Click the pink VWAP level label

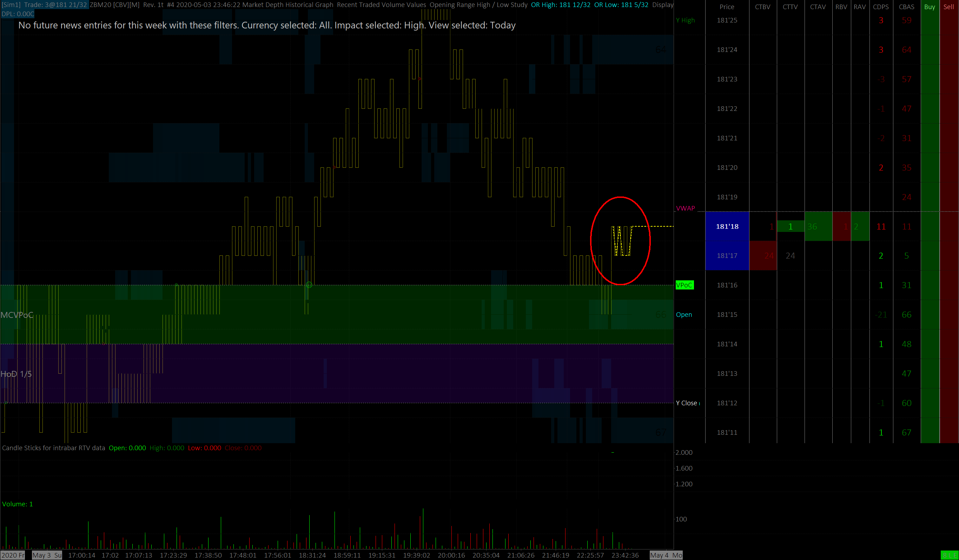tap(686, 208)
